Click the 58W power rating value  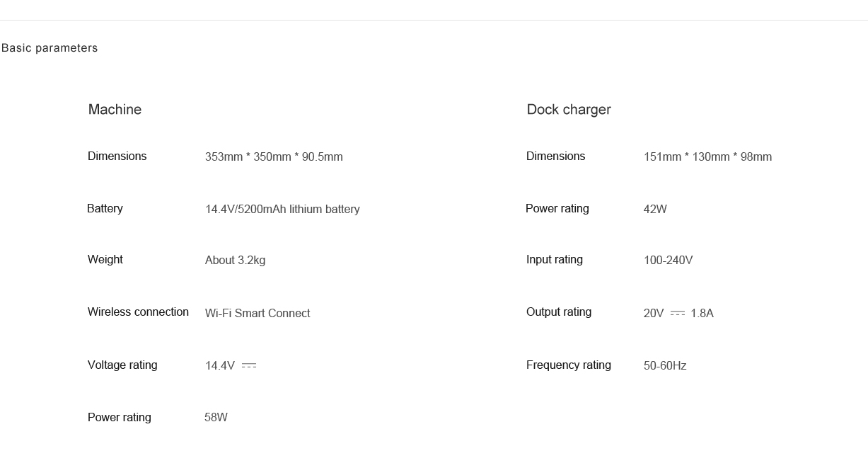[x=216, y=418]
